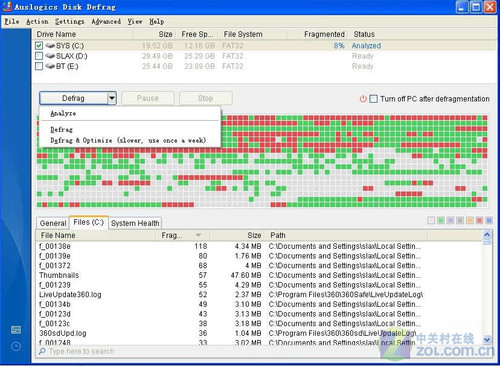
Task: Click the purple legend square
Action: pyautogui.click(x=450, y=220)
